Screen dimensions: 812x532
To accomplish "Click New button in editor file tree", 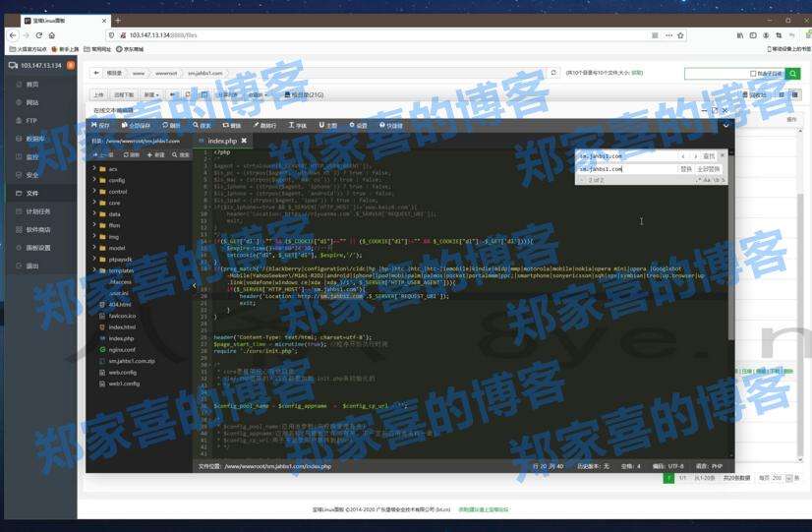I will pyautogui.click(x=155, y=155).
